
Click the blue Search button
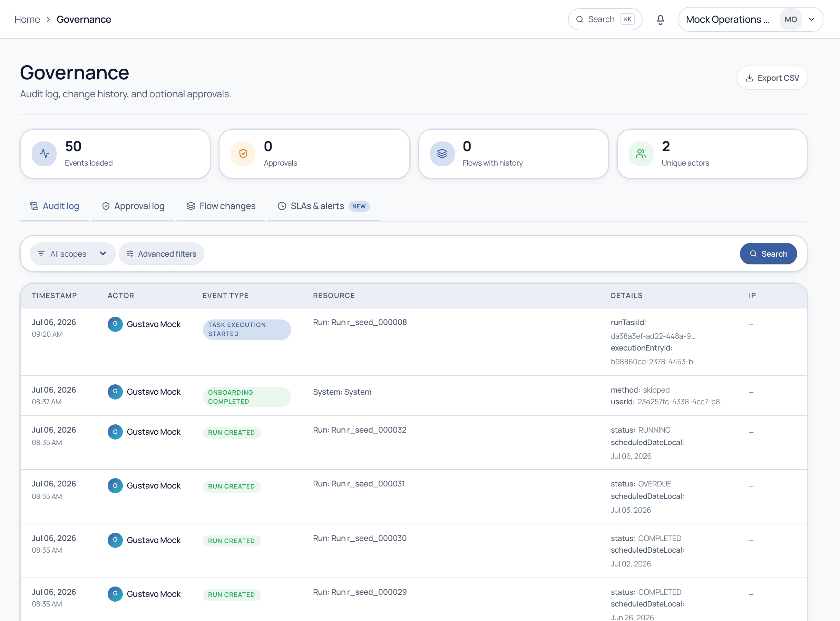[768, 254]
